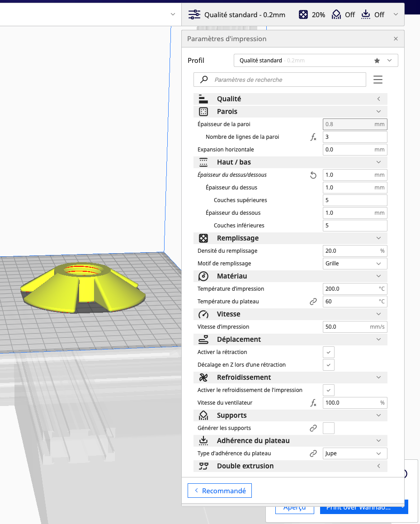This screenshot has width=420, height=524.
Task: Click the Expansion horizontale value field
Action: tap(355, 150)
